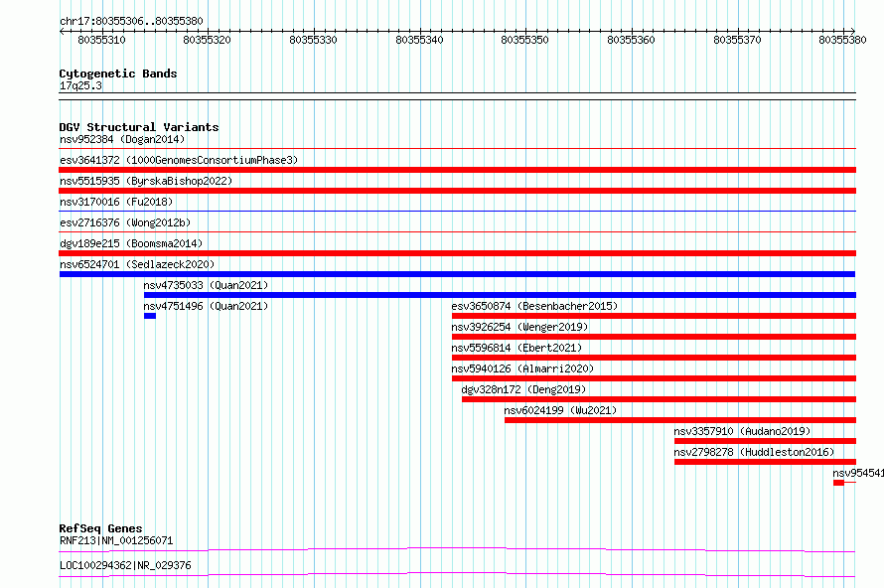Click ruler position 80355320
Viewport: 884px width, 588px height.
207,40
